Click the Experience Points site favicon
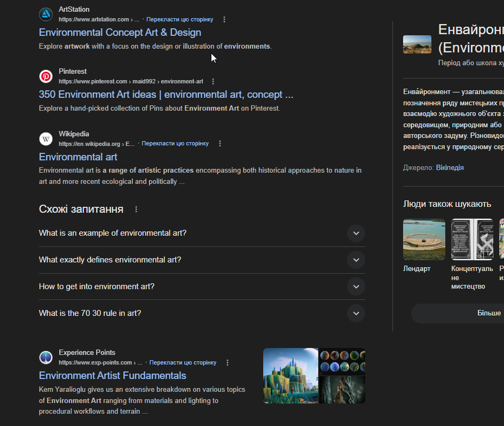This screenshot has height=426, width=504. [46, 358]
